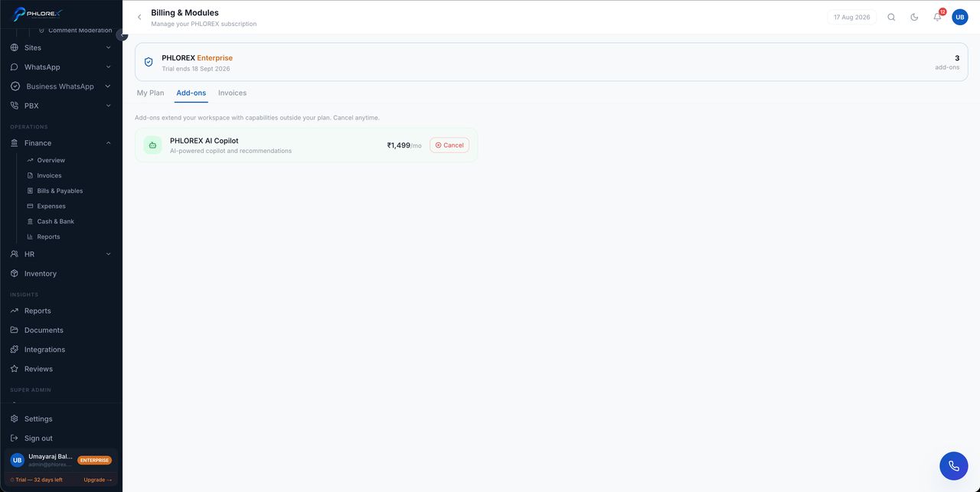Click the Sites globe icon

tap(15, 47)
